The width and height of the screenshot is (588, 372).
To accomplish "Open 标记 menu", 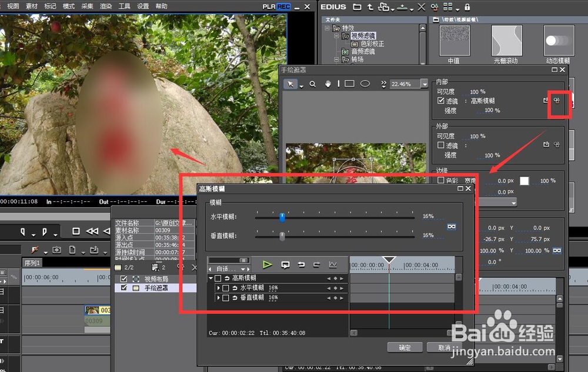I will click(x=50, y=6).
